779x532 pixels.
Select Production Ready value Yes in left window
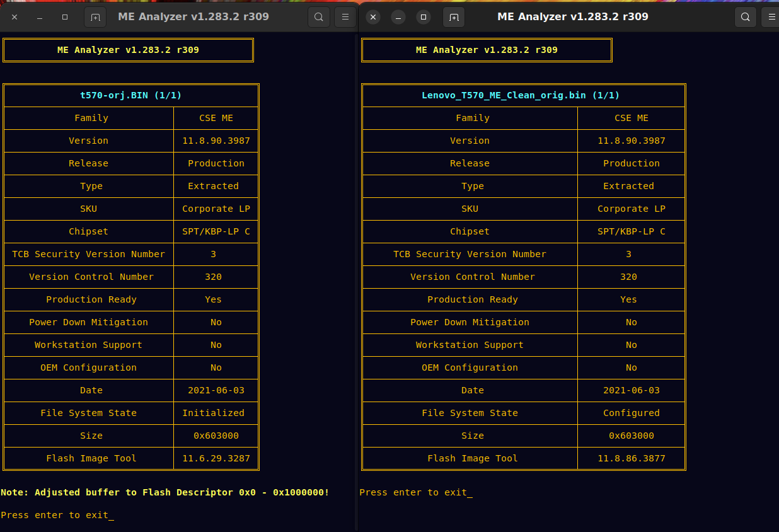click(x=214, y=299)
